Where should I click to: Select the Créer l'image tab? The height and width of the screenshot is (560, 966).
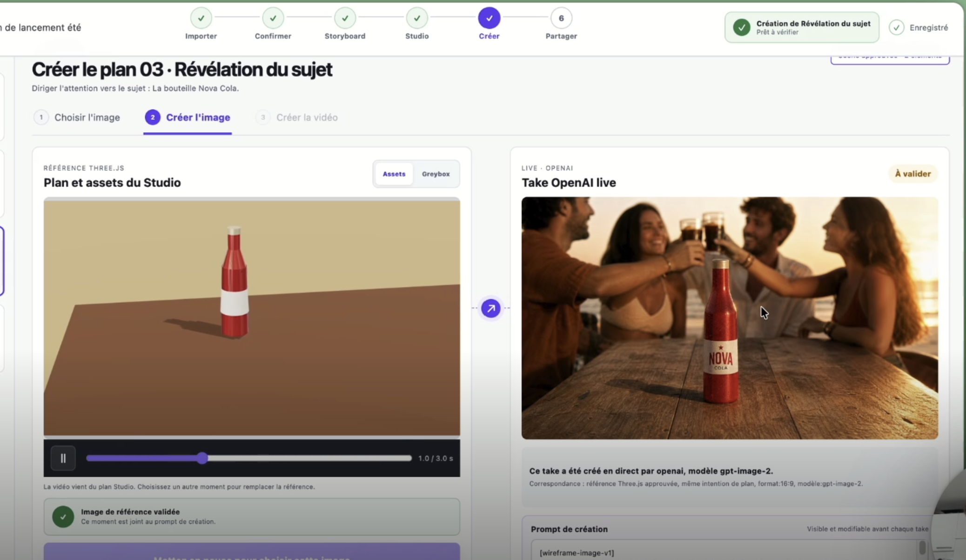188,117
